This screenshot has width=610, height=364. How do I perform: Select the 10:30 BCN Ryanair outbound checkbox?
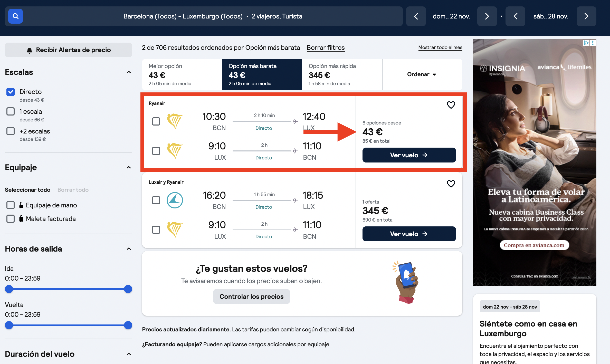click(156, 121)
